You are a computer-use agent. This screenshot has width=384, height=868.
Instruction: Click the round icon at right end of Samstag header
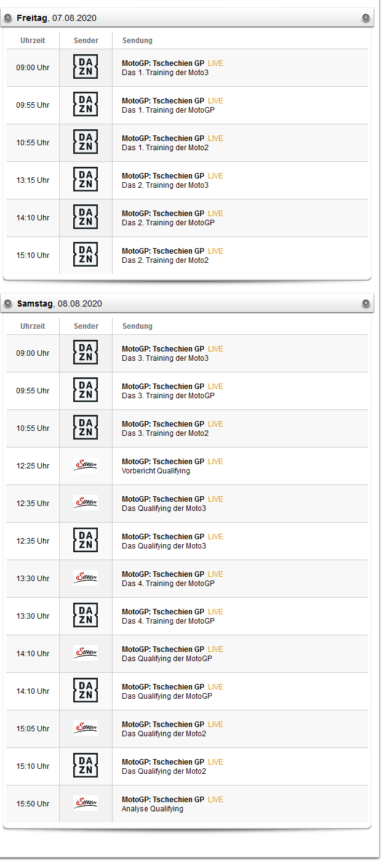366,303
